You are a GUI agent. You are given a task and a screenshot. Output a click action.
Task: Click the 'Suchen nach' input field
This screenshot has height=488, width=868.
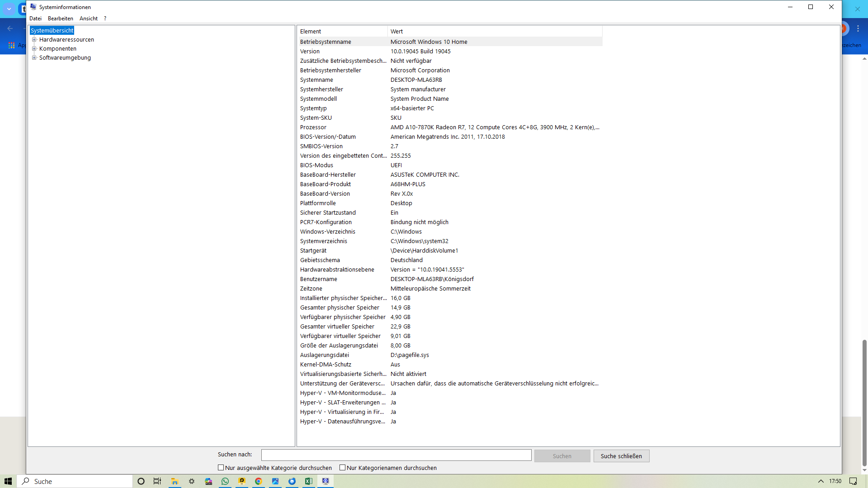(396, 455)
